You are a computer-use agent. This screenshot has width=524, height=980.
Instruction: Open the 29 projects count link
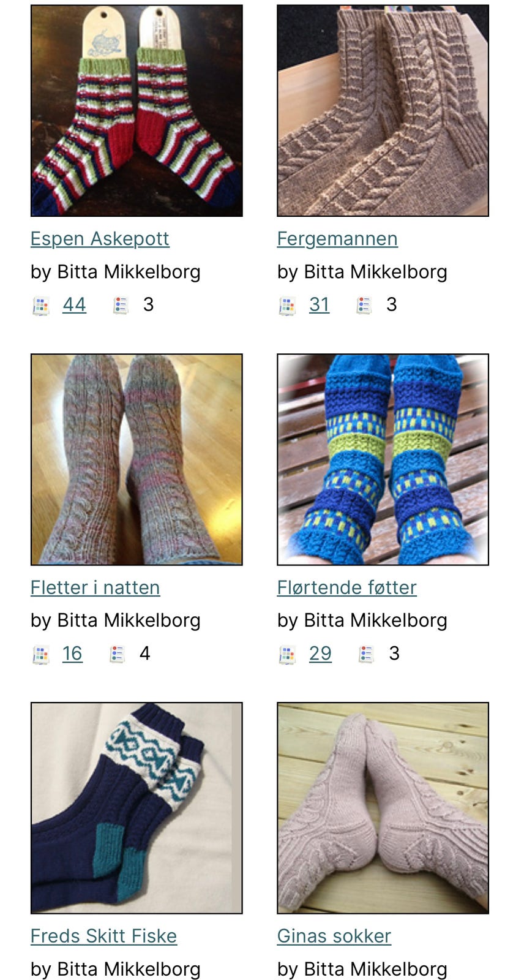pyautogui.click(x=320, y=654)
